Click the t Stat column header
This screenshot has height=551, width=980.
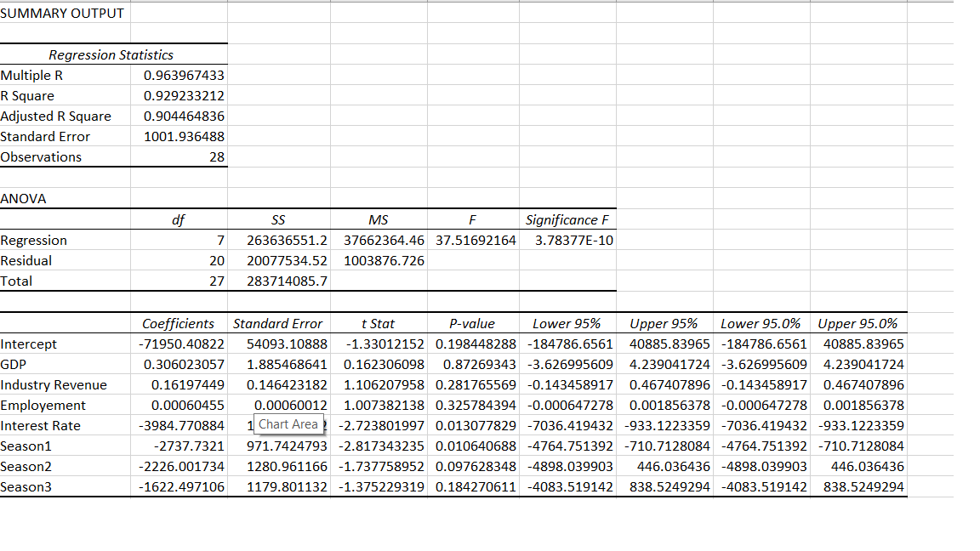(x=379, y=323)
